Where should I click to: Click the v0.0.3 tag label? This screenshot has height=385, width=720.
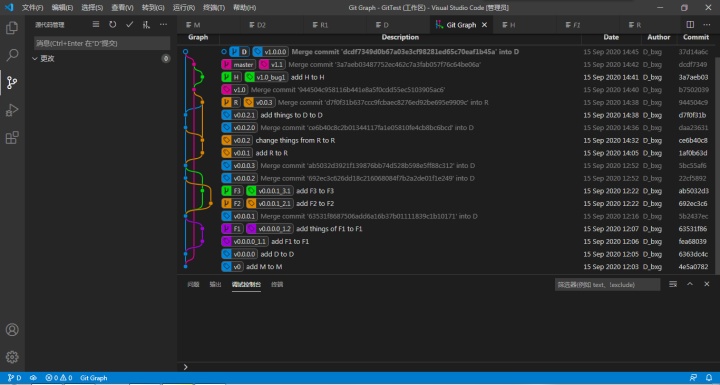click(x=259, y=102)
